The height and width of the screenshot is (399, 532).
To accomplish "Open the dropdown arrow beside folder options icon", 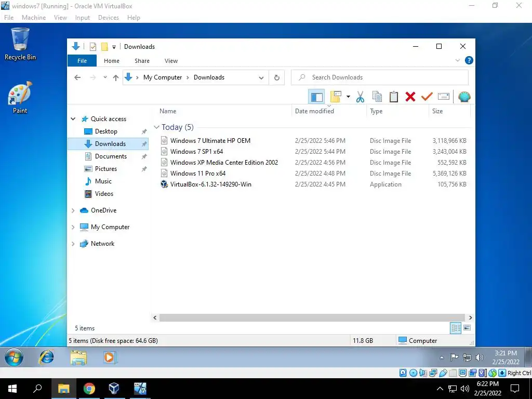I will (348, 97).
